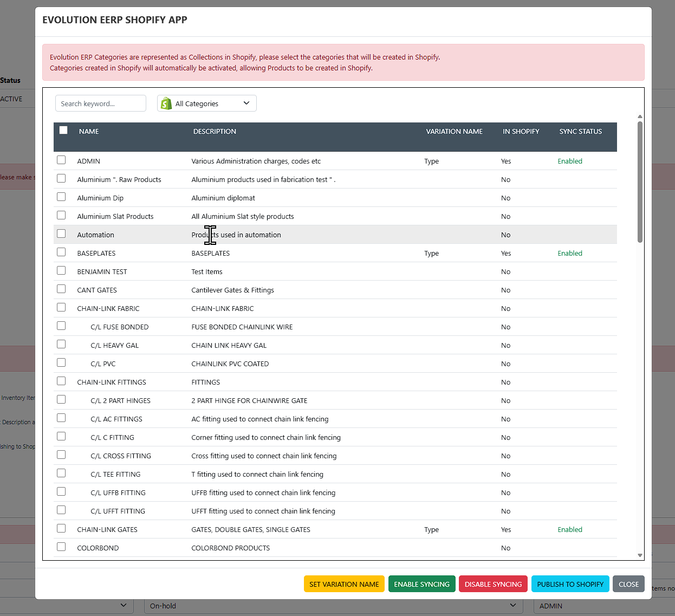The width and height of the screenshot is (675, 616).
Task: Click Enabled status for CHAIN-LINK GATES
Action: (x=570, y=530)
